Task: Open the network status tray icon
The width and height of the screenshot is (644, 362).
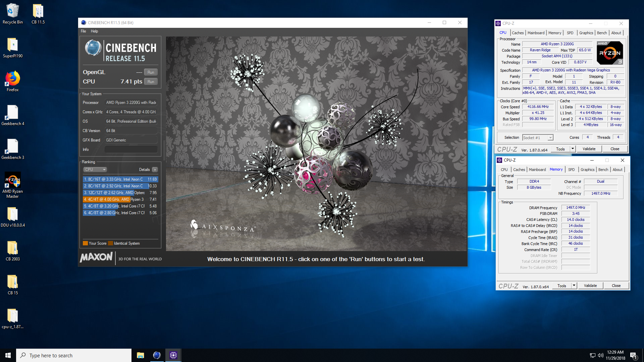Action: 592,355
